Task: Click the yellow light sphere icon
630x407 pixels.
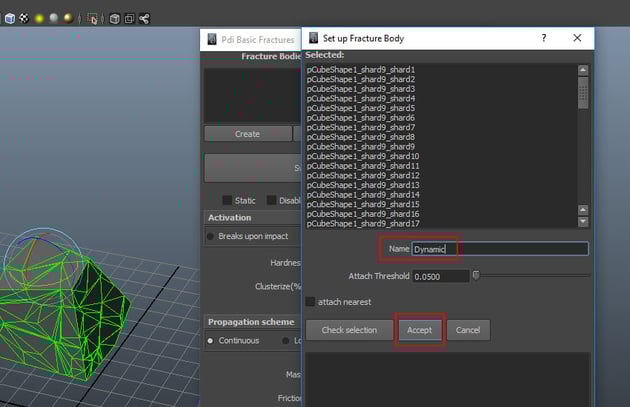Action: 39,18
